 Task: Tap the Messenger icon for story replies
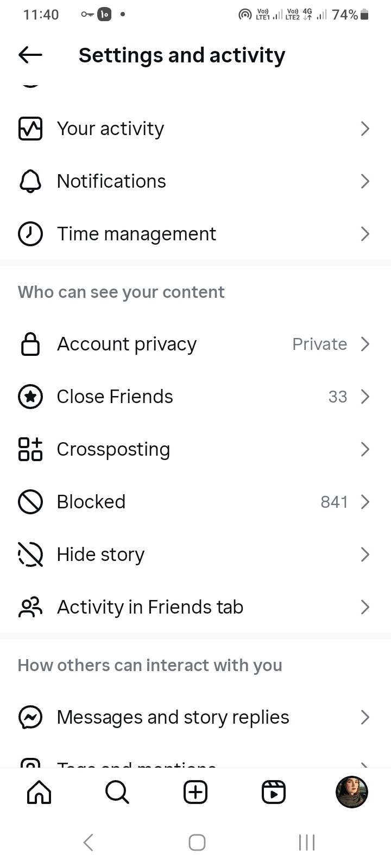[x=30, y=717]
